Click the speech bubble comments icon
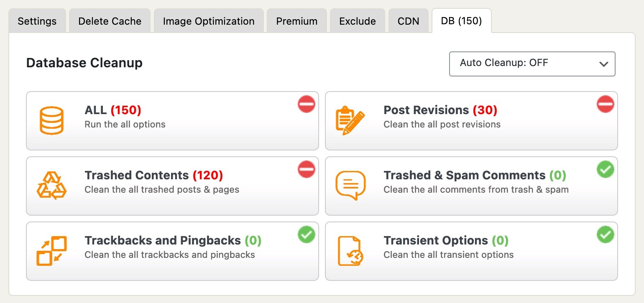644x303 pixels. click(x=350, y=186)
